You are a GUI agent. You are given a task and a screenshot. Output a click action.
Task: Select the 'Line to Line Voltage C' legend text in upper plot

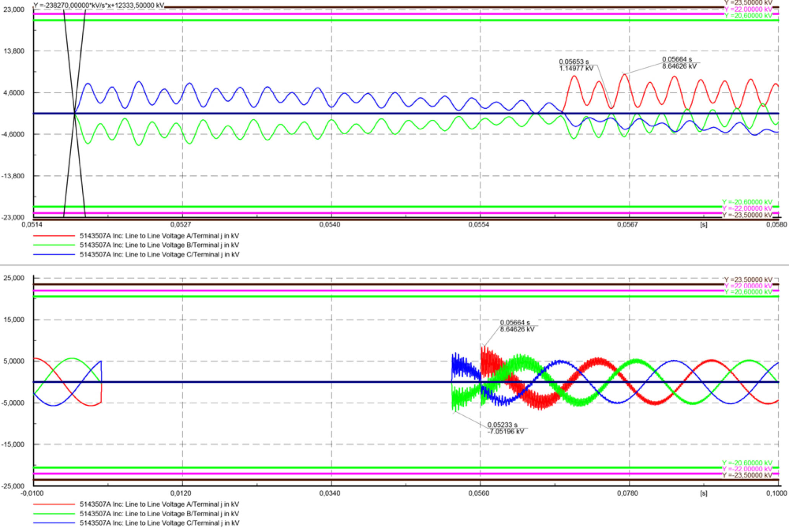point(159,255)
